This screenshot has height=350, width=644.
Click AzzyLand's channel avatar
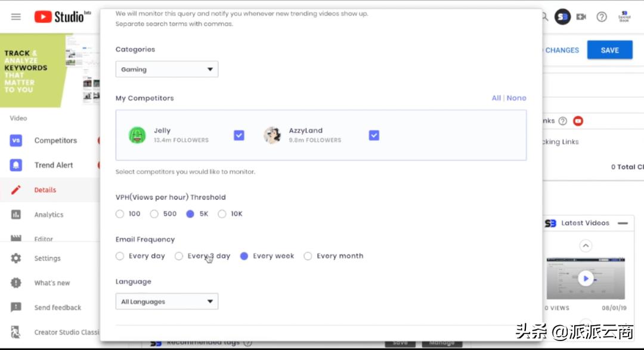click(272, 135)
